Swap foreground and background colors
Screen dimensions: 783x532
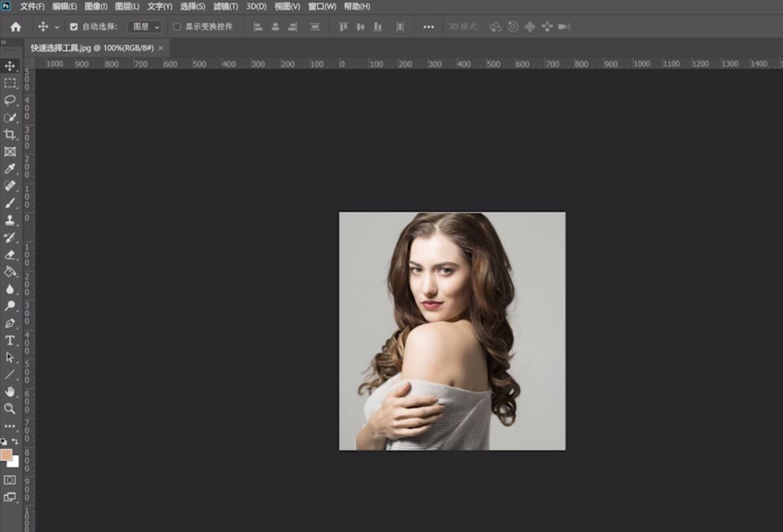(x=15, y=442)
